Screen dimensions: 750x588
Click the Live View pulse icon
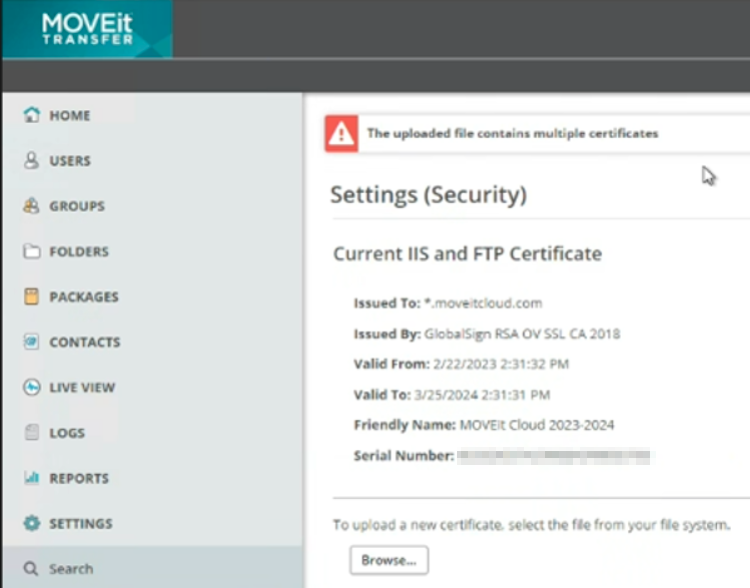coord(32,387)
